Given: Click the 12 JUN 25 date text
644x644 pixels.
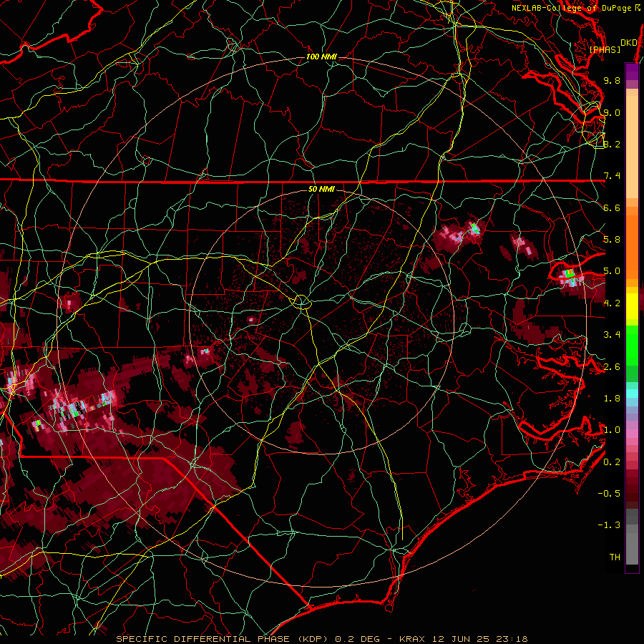Looking at the screenshot, I should click(459, 639).
